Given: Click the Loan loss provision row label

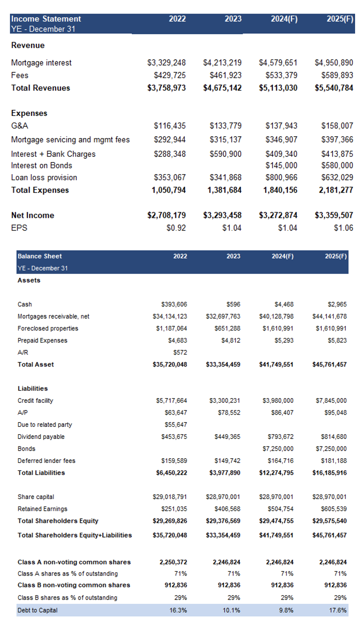Looking at the screenshot, I should (44, 178).
